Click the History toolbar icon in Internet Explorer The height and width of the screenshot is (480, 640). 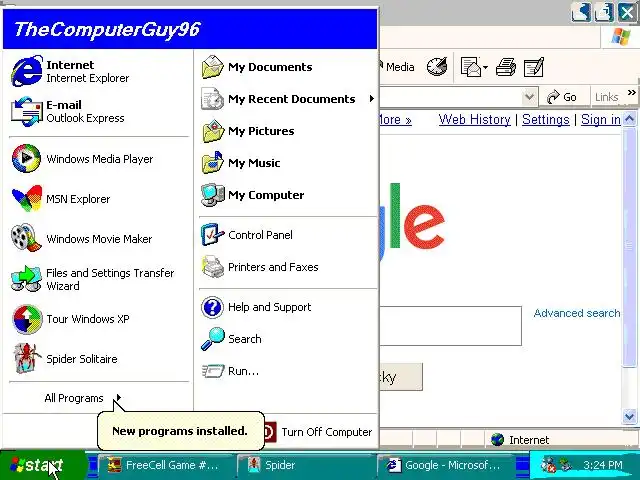[x=437, y=67]
